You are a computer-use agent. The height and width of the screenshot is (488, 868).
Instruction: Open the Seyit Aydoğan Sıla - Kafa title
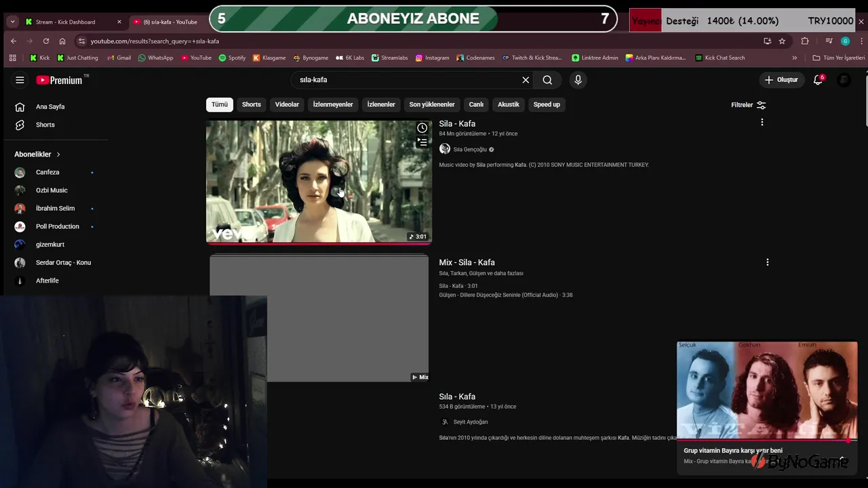point(457,396)
